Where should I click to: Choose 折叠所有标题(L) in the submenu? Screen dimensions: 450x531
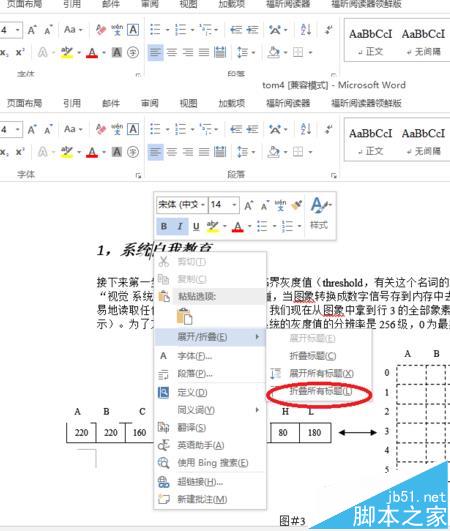[x=319, y=391]
